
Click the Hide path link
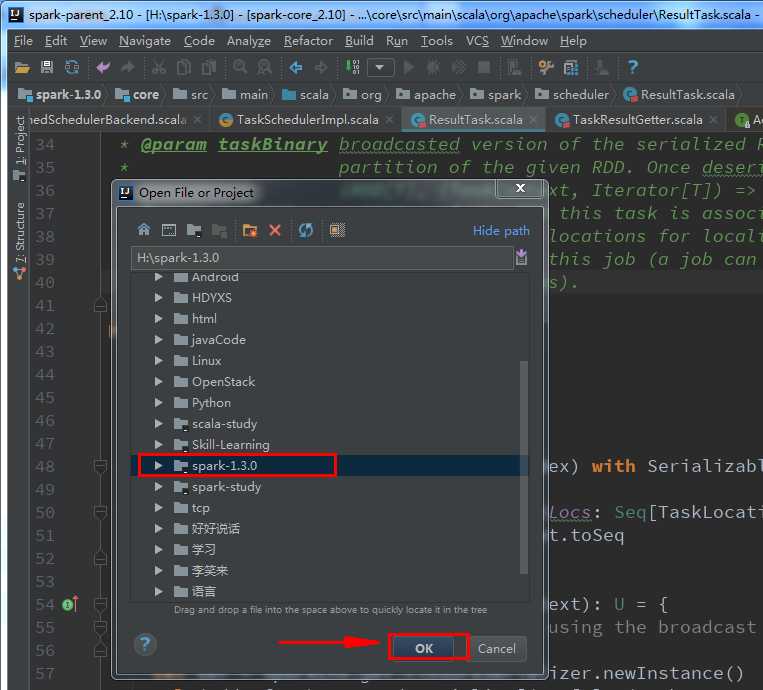pos(501,231)
